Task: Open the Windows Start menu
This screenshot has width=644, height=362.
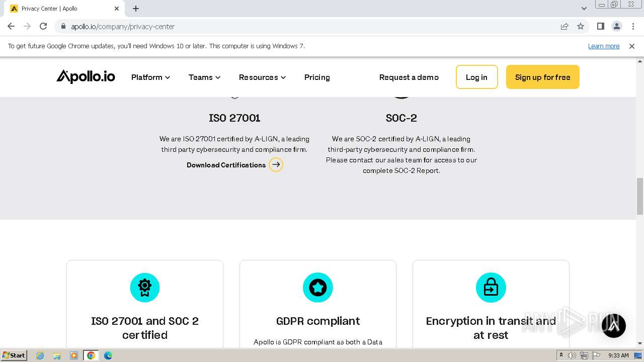Action: (14, 355)
